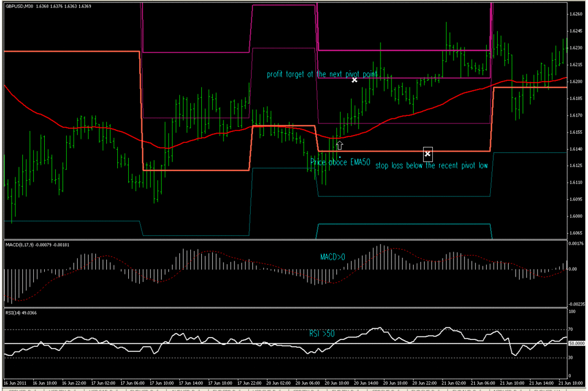This screenshot has width=588, height=391.
Task: Click the 50.0000 level tag on the RSI scale
Action: click(577, 343)
